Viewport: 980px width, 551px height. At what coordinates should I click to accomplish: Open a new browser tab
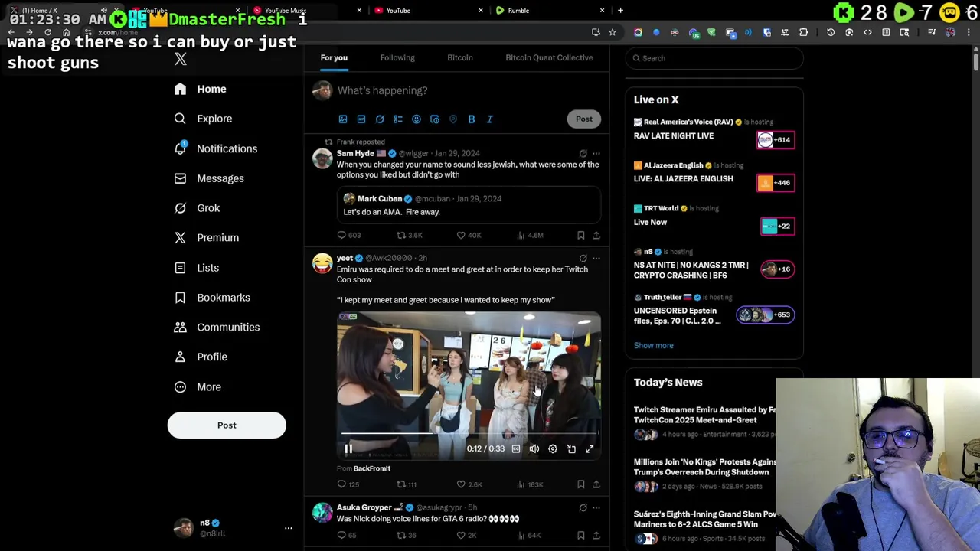pos(620,11)
